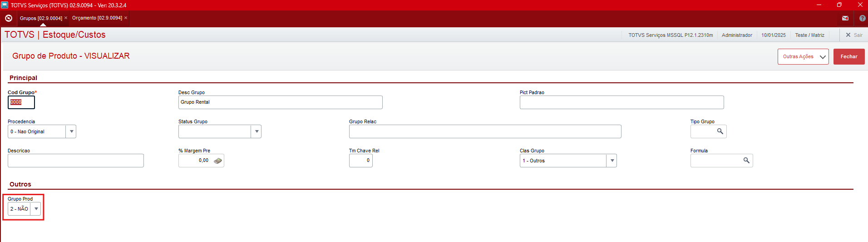Close the Grupos tab with its X
Image resolution: width=868 pixels, height=242 pixels.
66,18
